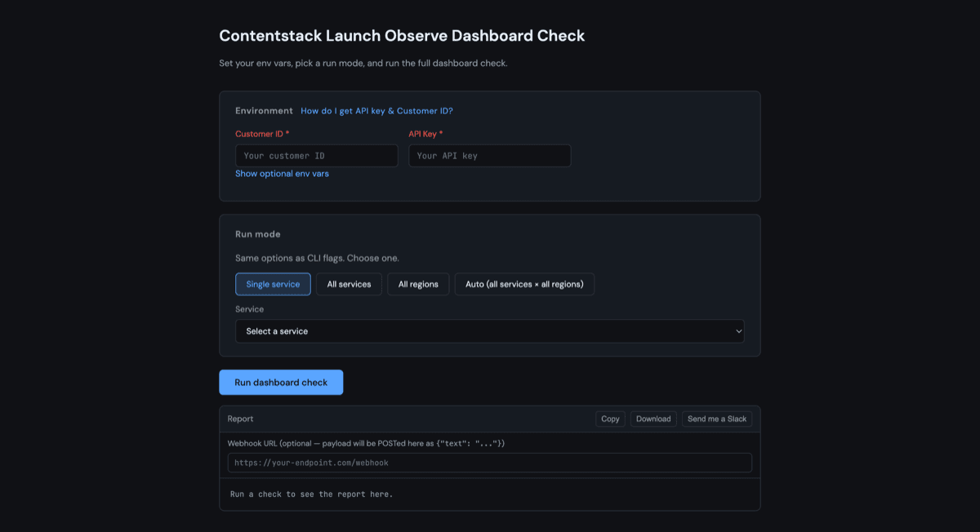Click the Environment section label

[x=264, y=111]
